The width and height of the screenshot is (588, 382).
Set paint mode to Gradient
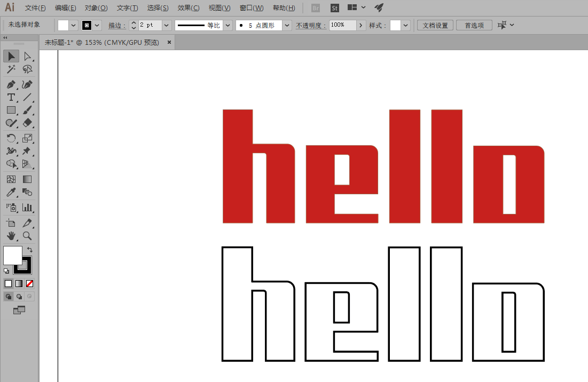tap(19, 283)
